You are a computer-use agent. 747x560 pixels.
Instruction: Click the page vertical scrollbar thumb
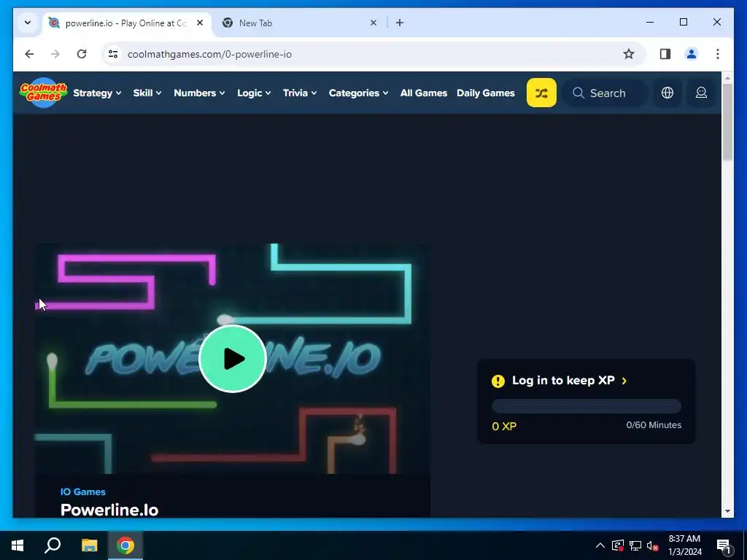[727, 122]
